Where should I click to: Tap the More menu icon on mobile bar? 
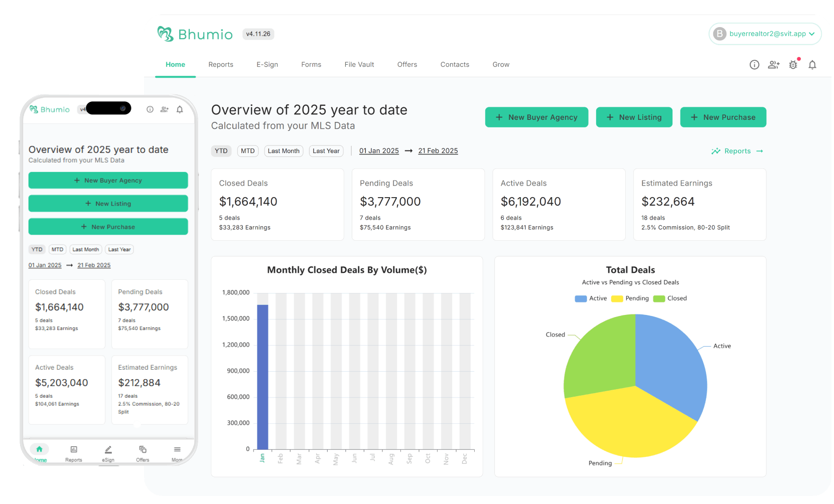point(177,450)
